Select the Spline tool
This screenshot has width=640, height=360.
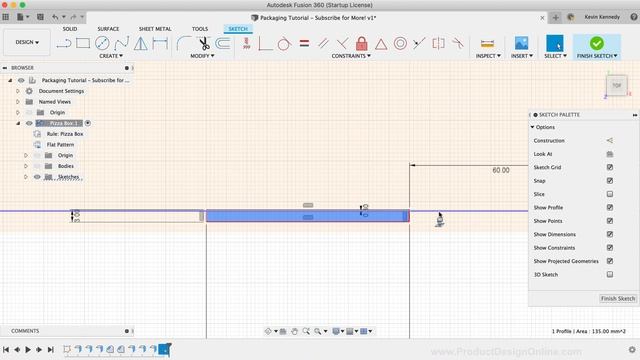point(122,43)
